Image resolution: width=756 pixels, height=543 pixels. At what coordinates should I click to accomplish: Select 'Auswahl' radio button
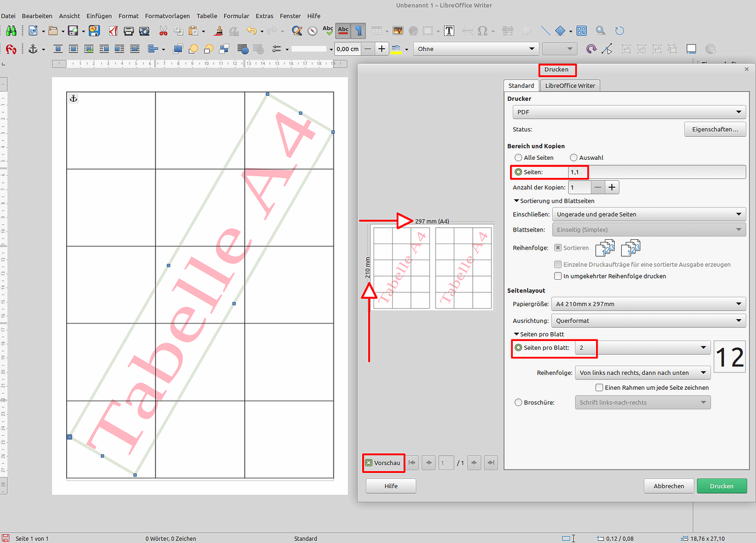pos(574,158)
